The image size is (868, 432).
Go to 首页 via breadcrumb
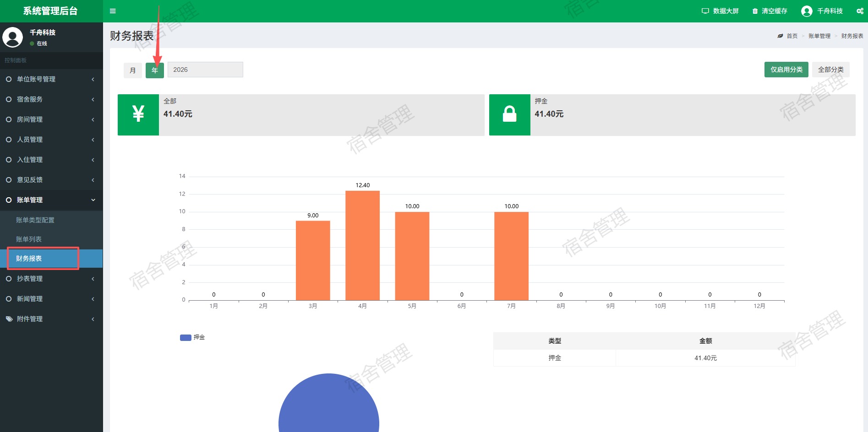point(792,36)
